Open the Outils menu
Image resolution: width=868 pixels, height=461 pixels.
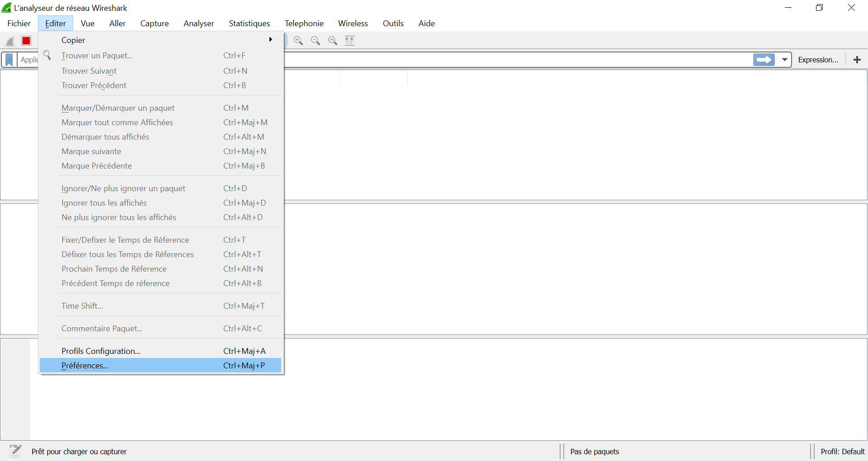(x=393, y=24)
